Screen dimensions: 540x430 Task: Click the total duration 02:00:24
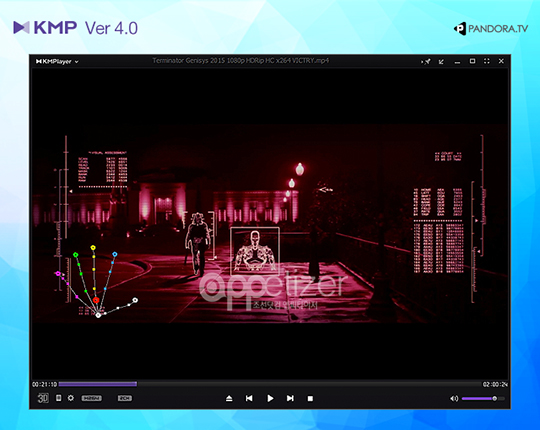point(495,384)
